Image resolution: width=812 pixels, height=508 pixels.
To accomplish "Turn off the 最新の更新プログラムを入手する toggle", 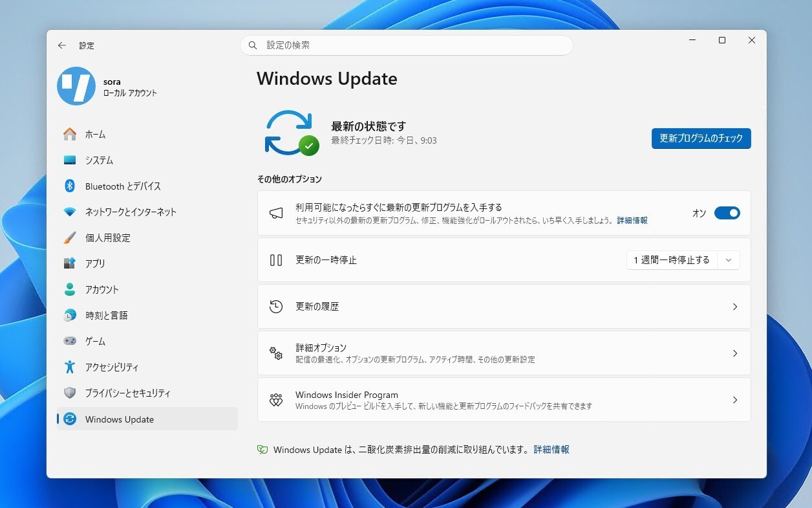I will click(727, 213).
